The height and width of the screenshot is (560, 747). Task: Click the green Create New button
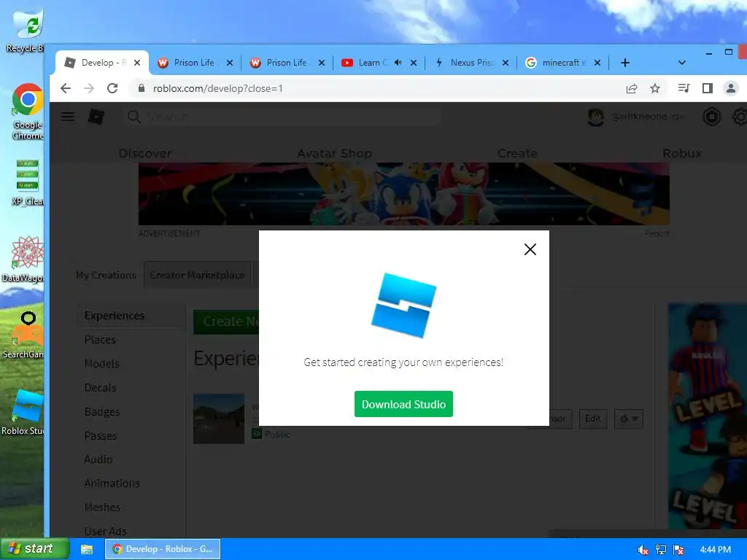point(226,322)
